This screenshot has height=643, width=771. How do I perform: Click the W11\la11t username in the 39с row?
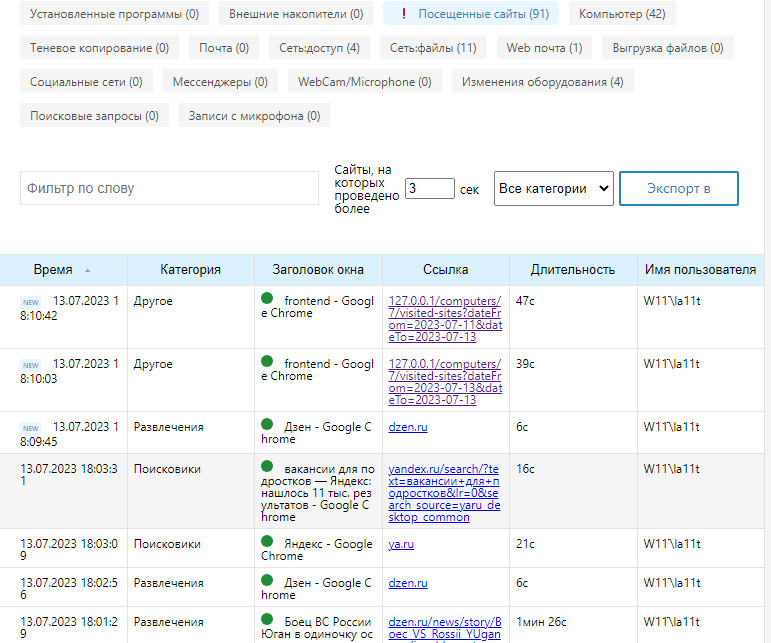[672, 364]
